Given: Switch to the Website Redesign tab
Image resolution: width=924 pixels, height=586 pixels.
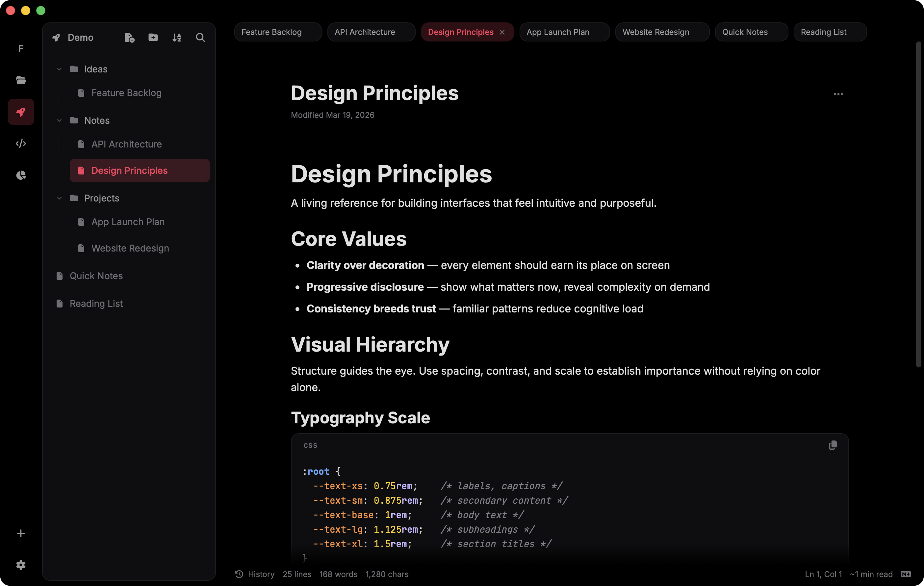Looking at the screenshot, I should [662, 32].
